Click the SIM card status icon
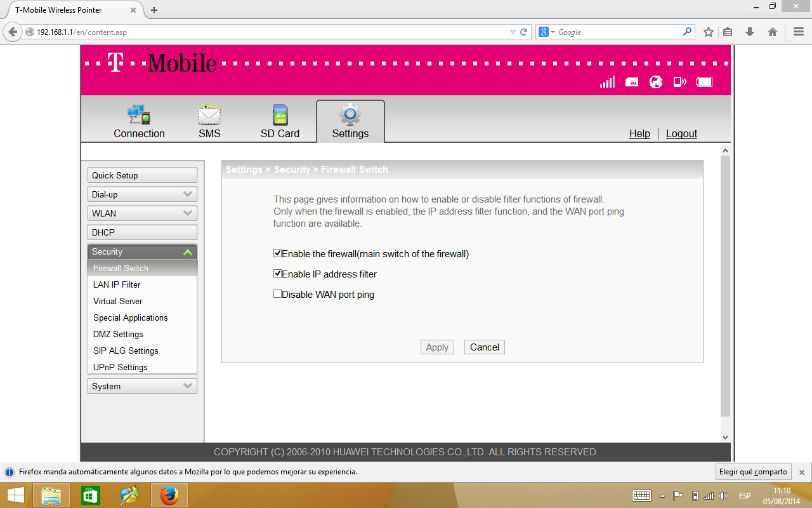Screen dimensions: 812x508 pos(632,82)
